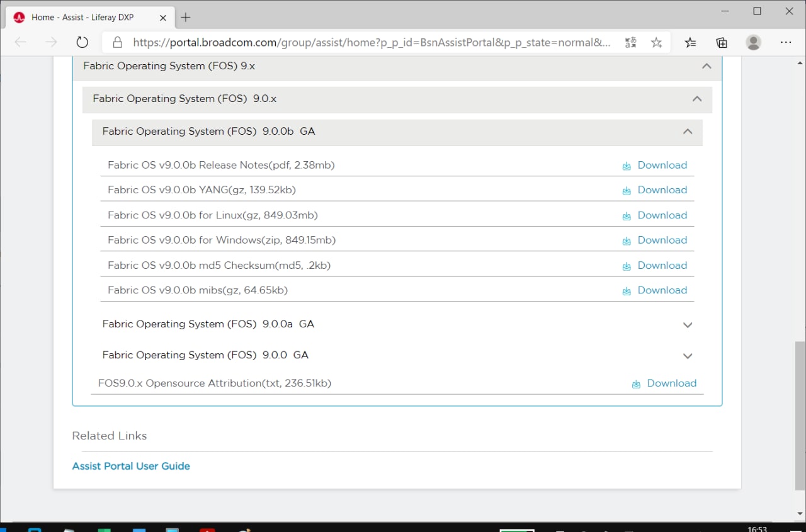
Task: Collapse FOS 9.0.0b GA section chevron
Action: (x=688, y=132)
